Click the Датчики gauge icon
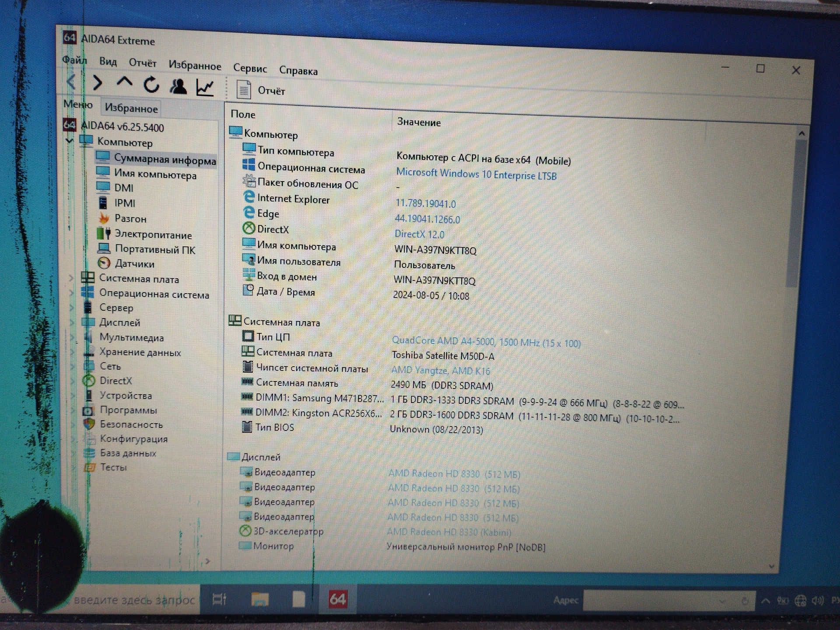The image size is (840, 630). (x=104, y=262)
